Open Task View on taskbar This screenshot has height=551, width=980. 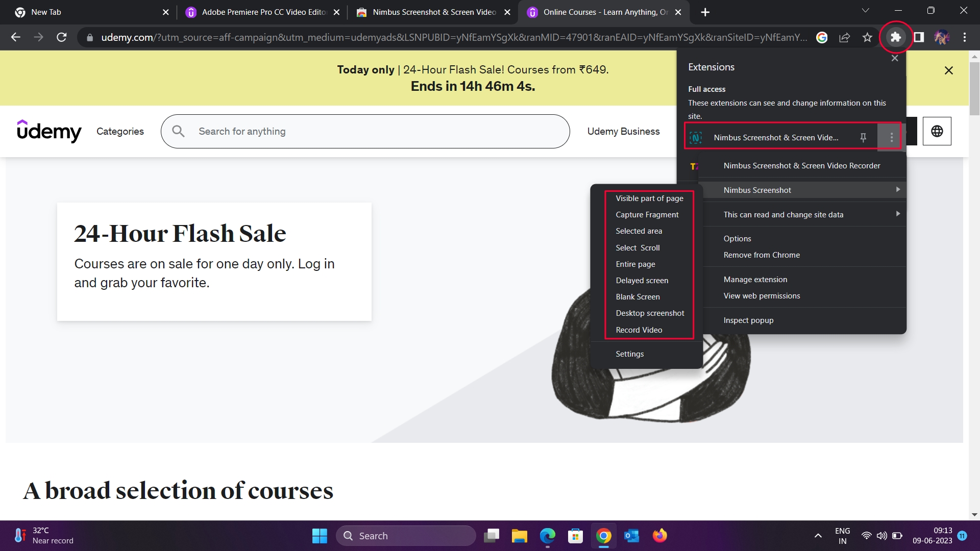pyautogui.click(x=492, y=536)
